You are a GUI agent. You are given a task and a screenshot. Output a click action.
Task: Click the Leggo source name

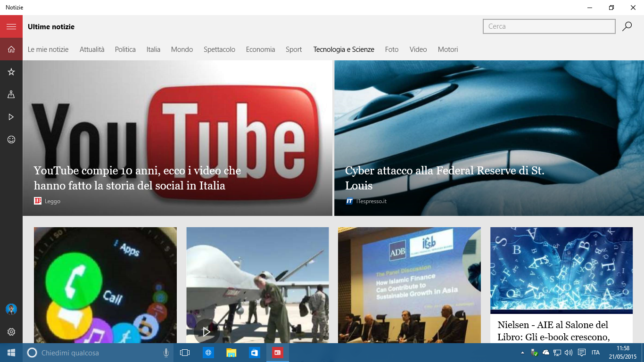pyautogui.click(x=52, y=201)
